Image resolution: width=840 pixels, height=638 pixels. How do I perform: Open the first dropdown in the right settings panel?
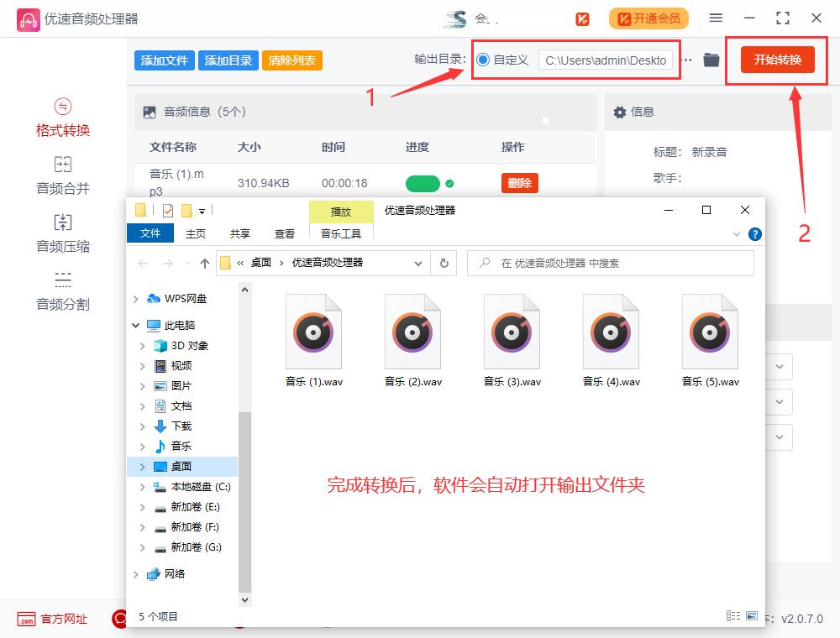[x=778, y=367]
